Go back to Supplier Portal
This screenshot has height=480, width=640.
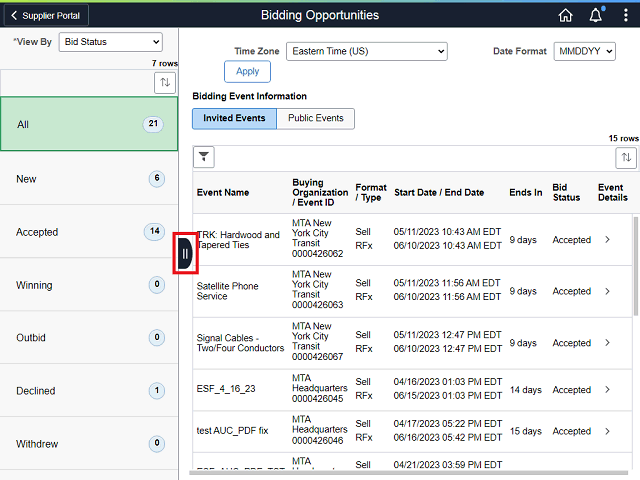pyautogui.click(x=46, y=16)
